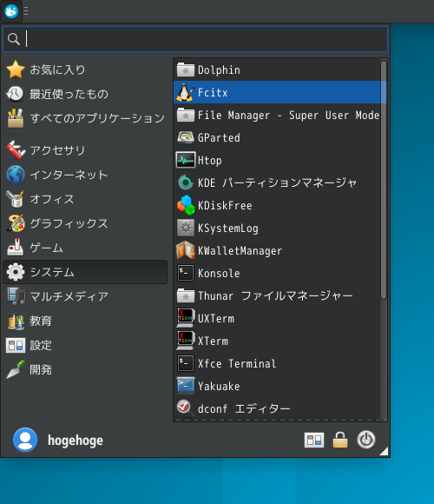Open Htop from the system list
The image size is (434, 504).
pos(279,160)
